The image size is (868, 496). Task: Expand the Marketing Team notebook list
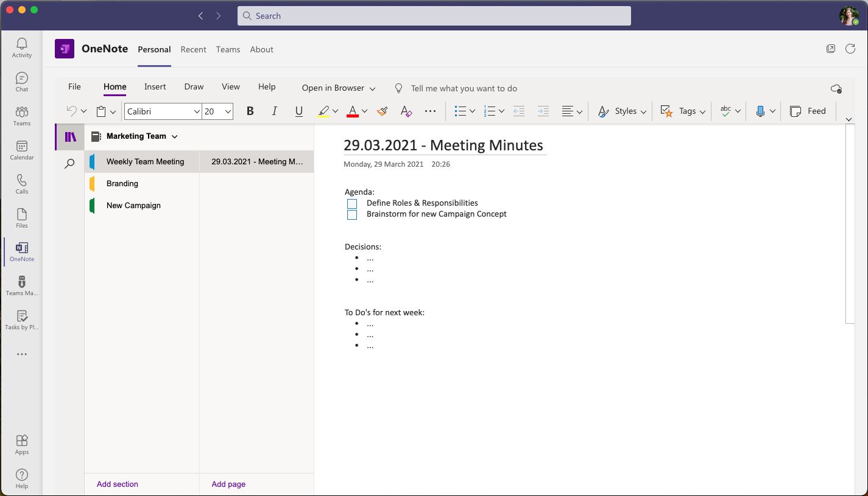tap(175, 137)
